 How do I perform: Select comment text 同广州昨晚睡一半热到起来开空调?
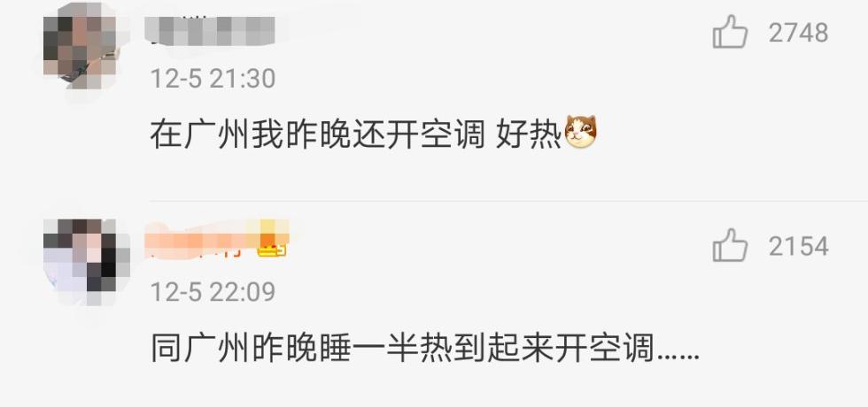pyautogui.click(x=403, y=349)
